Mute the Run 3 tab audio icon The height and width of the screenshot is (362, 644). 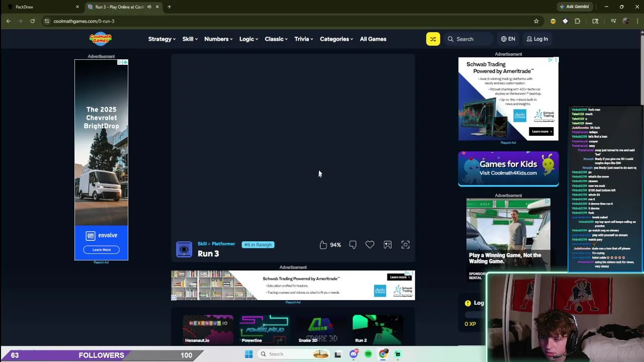point(149,7)
